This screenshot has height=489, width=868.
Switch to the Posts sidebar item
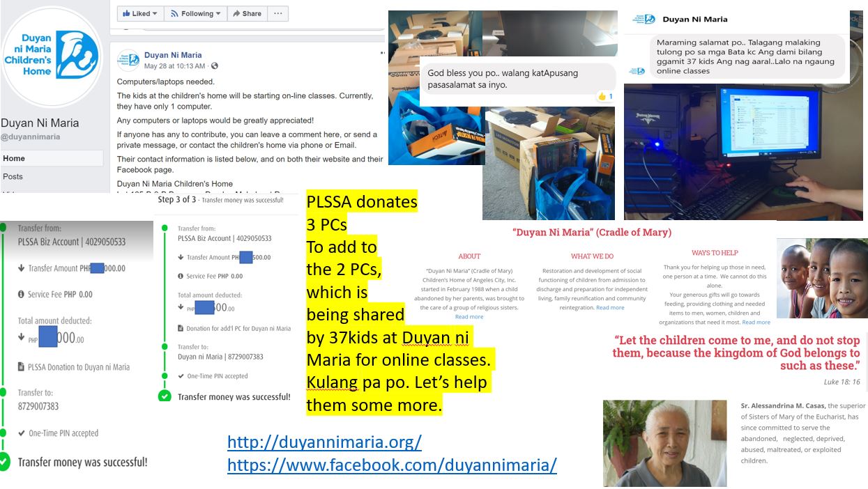click(13, 176)
